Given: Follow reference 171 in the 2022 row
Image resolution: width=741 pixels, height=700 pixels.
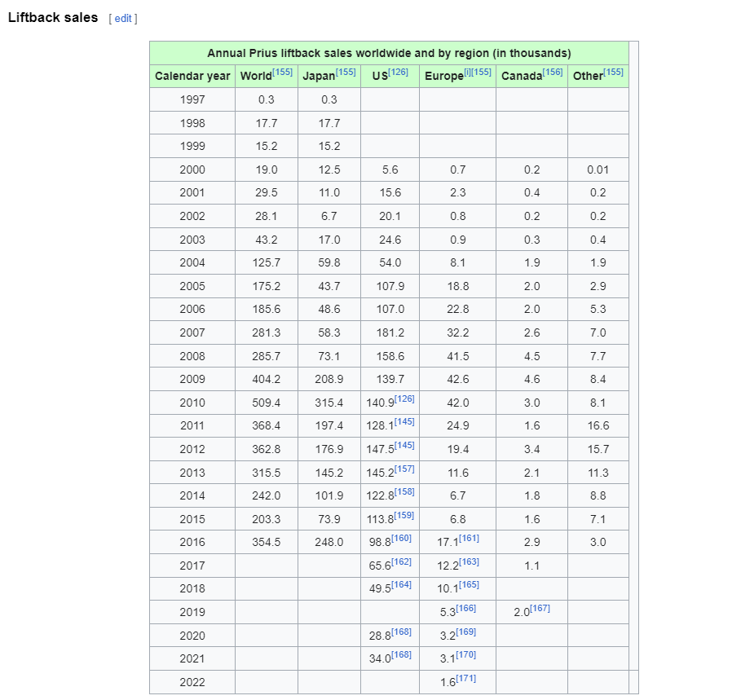Looking at the screenshot, I should pos(466,678).
